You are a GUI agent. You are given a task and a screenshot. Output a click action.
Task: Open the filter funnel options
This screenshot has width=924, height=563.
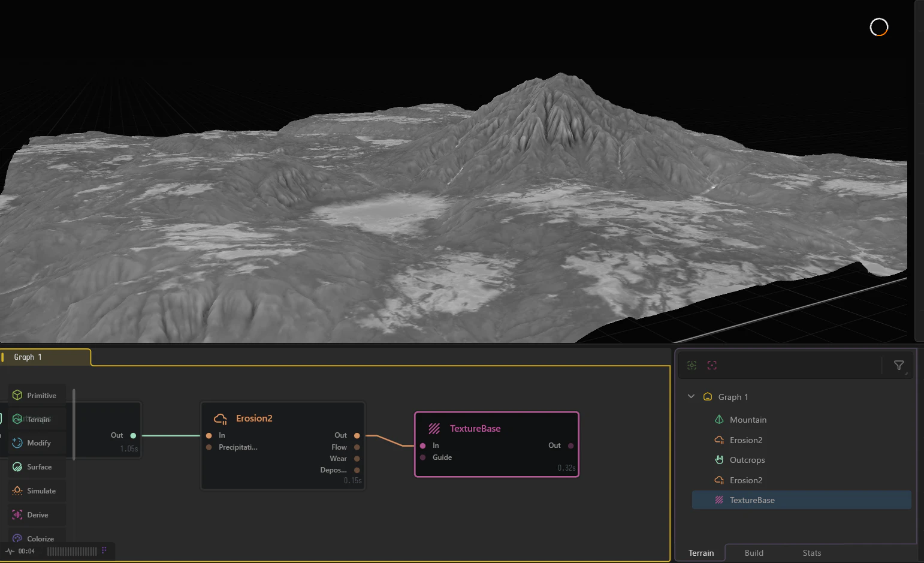click(x=899, y=365)
